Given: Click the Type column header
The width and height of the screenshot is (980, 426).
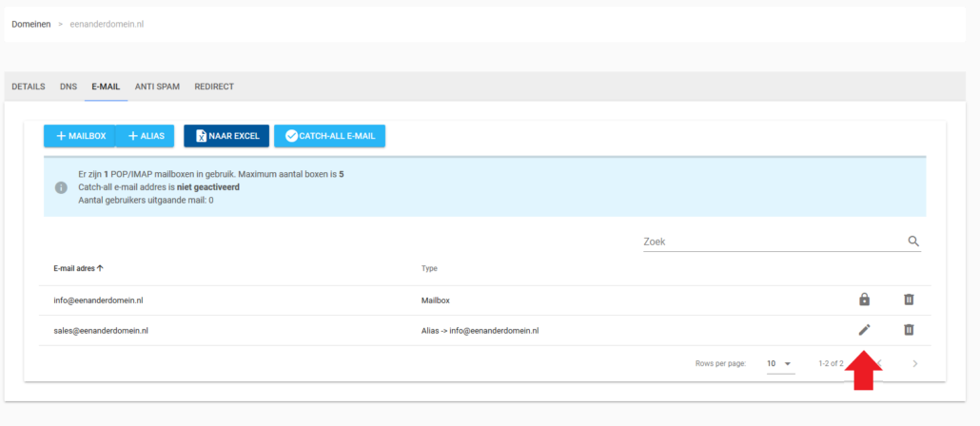Looking at the screenshot, I should (x=429, y=268).
